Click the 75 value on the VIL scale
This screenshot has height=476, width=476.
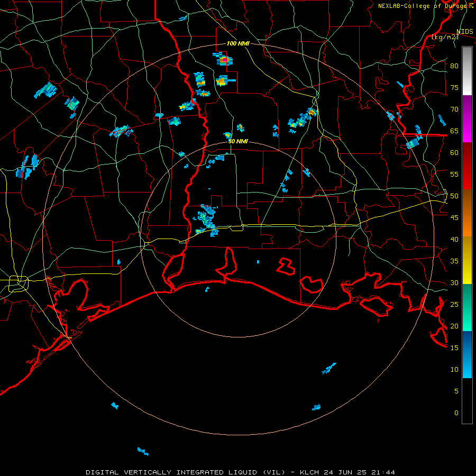click(454, 87)
